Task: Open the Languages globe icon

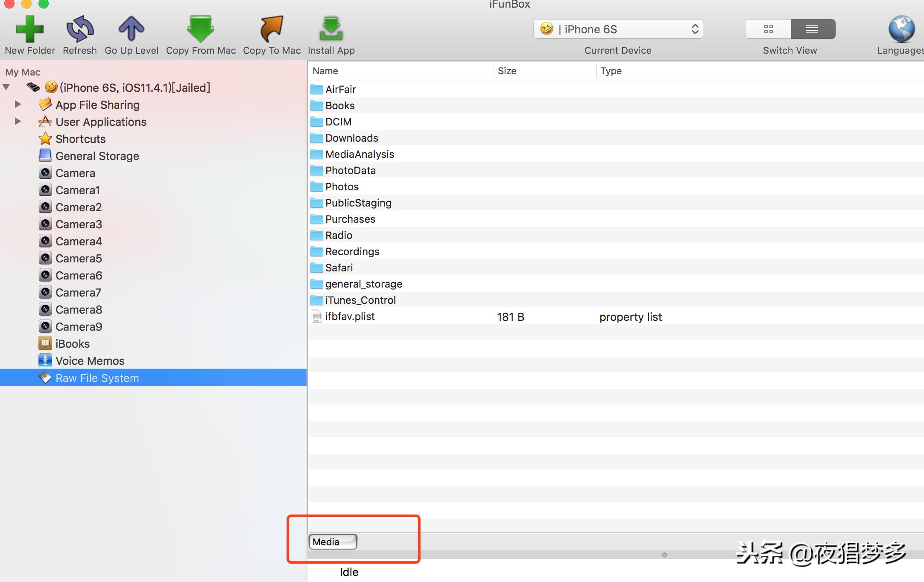Action: pos(901,29)
